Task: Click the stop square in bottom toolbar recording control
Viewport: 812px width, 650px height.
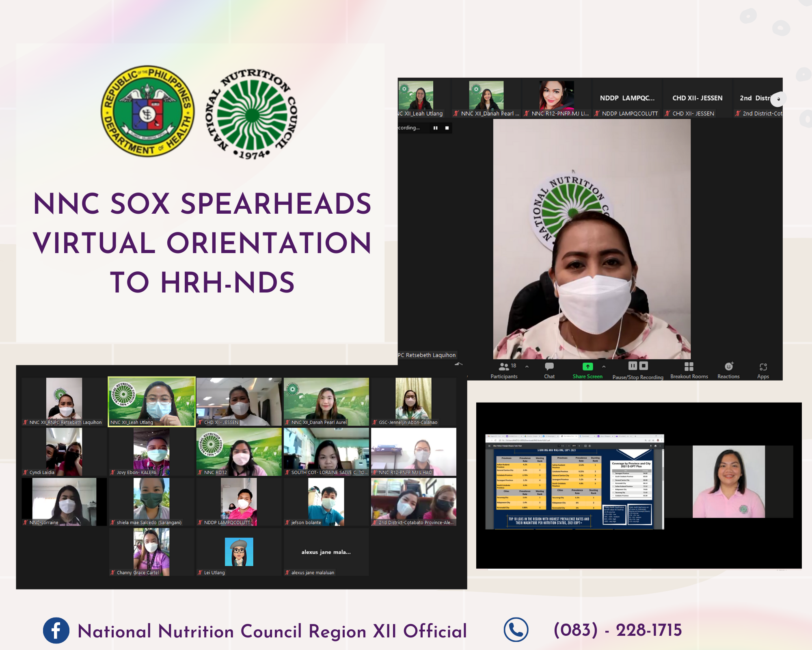Action: pos(644,366)
